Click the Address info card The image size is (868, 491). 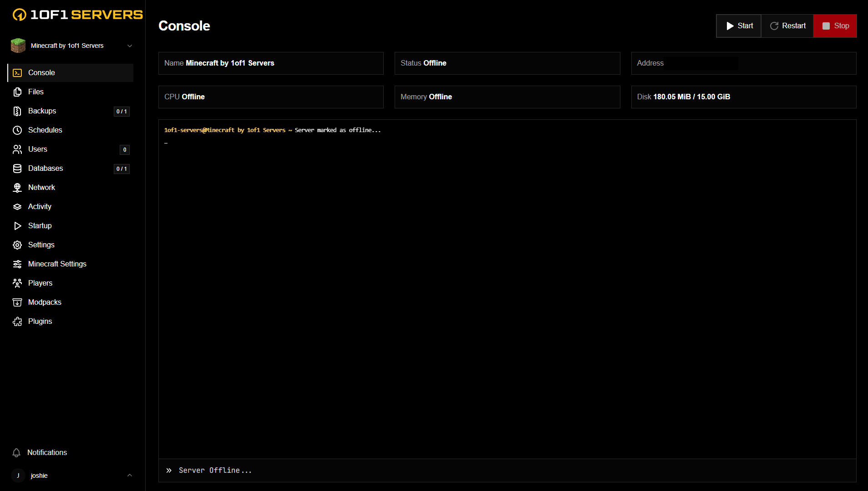[x=744, y=63]
